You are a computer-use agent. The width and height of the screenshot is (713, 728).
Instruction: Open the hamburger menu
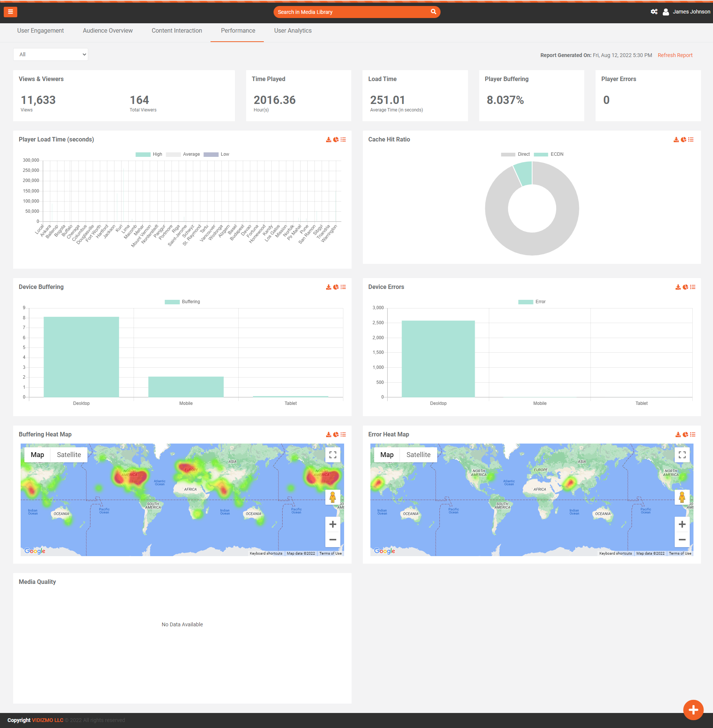[x=11, y=12]
